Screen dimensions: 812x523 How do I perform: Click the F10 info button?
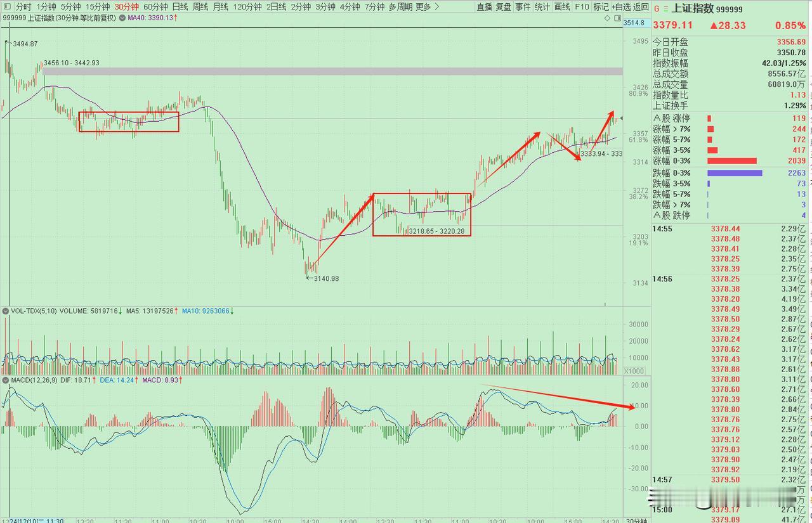click(582, 6)
